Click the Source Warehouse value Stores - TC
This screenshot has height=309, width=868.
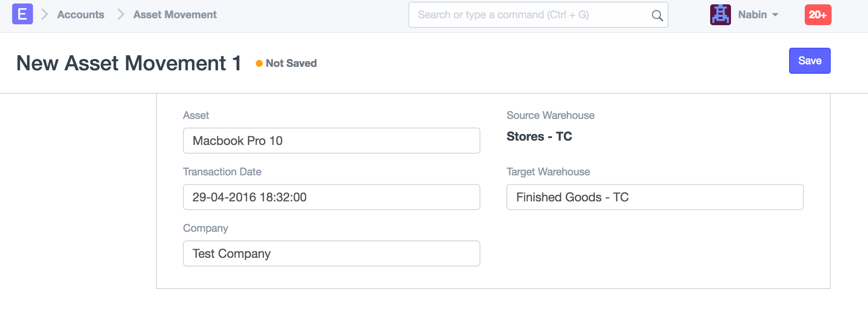pyautogui.click(x=539, y=136)
